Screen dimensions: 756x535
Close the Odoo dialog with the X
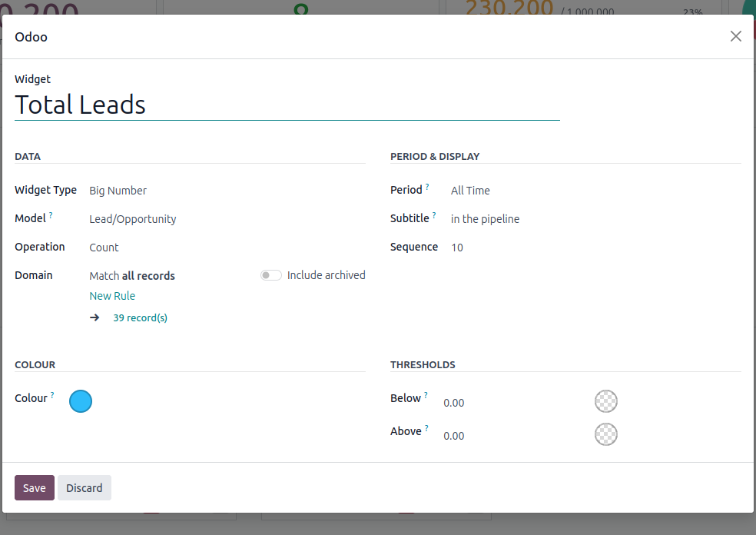735,36
